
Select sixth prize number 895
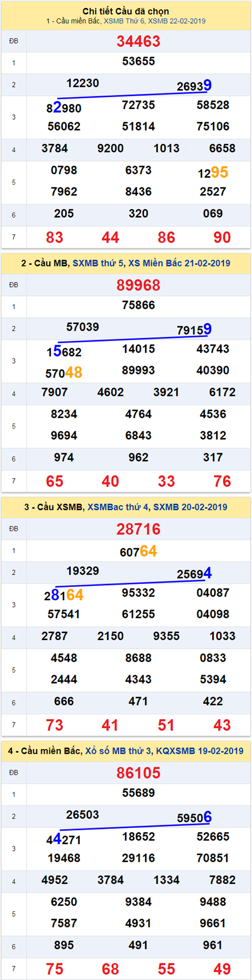(x=64, y=945)
